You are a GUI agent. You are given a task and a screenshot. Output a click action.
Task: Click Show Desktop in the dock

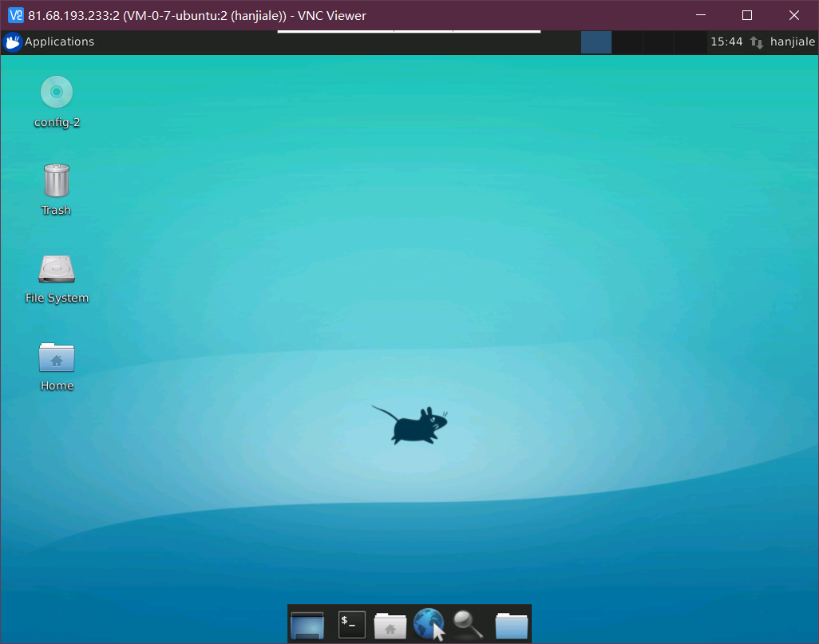[x=307, y=625]
